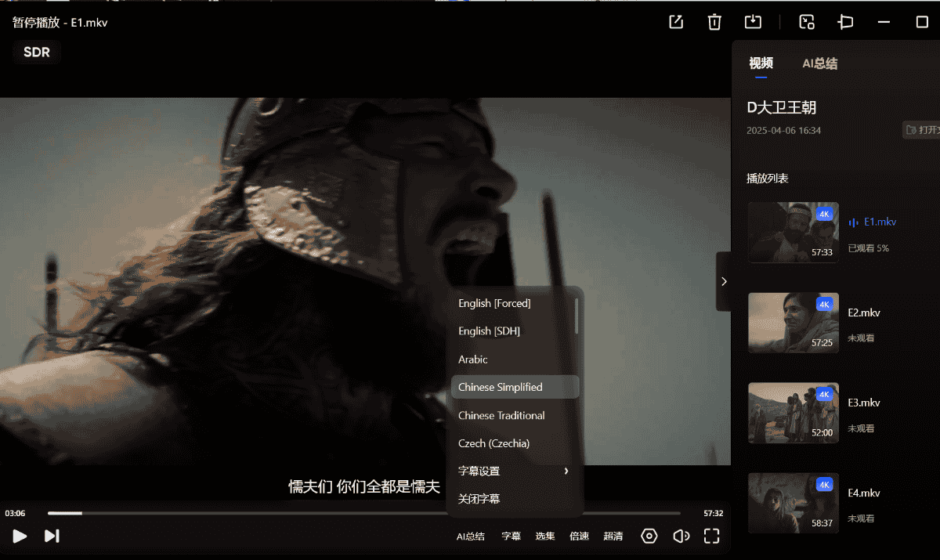Click the download icon in top bar

click(753, 22)
